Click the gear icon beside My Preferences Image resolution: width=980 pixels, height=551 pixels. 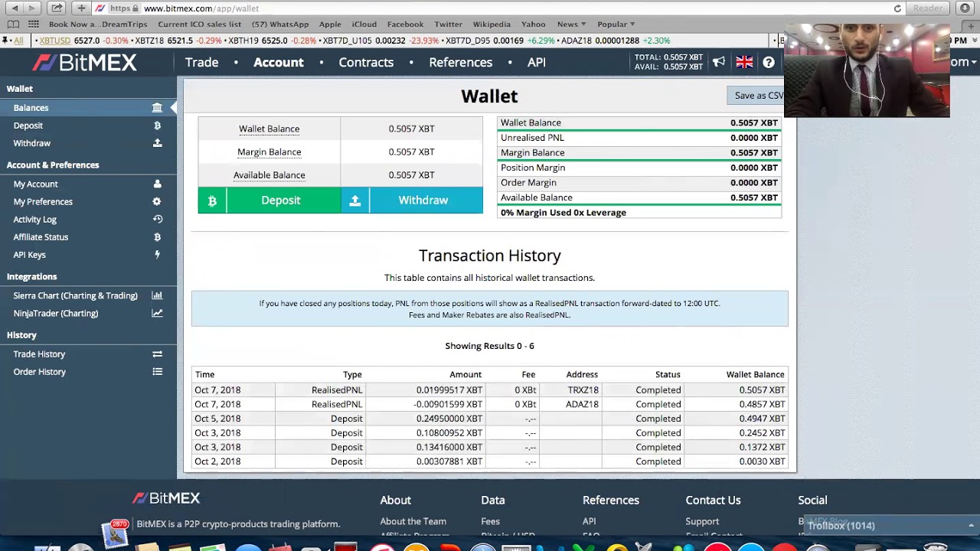pyautogui.click(x=157, y=201)
